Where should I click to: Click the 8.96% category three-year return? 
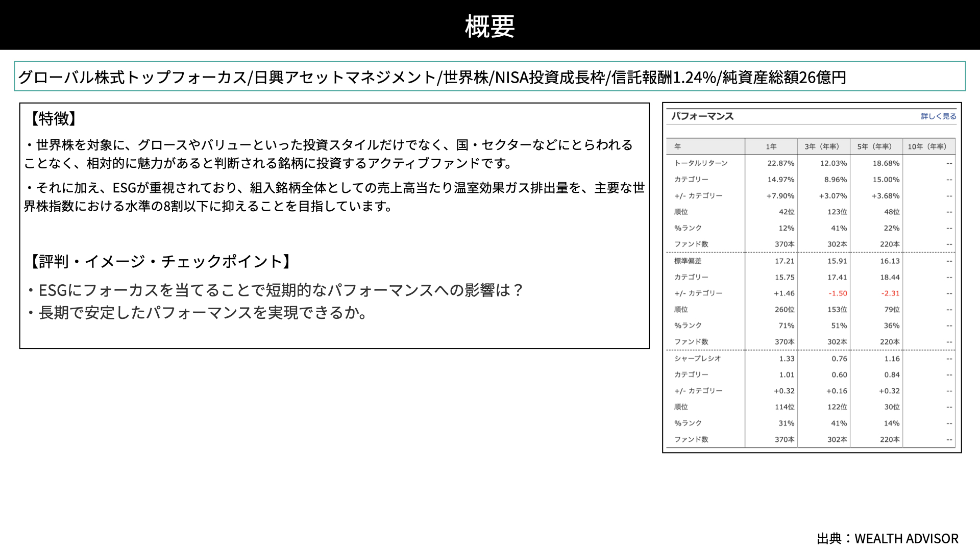tap(836, 180)
